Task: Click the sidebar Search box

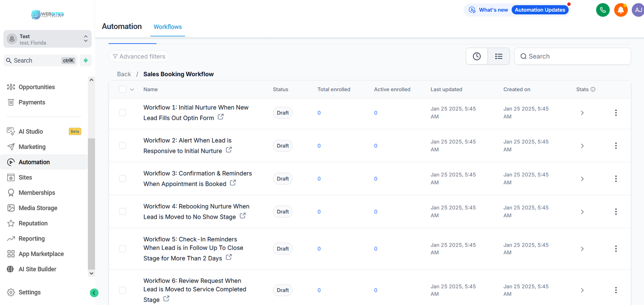Action: 40,60
